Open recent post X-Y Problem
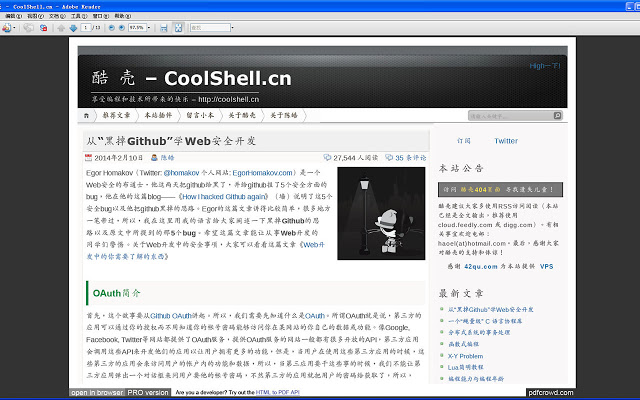Viewport: 640px width, 400px height. click(x=465, y=356)
